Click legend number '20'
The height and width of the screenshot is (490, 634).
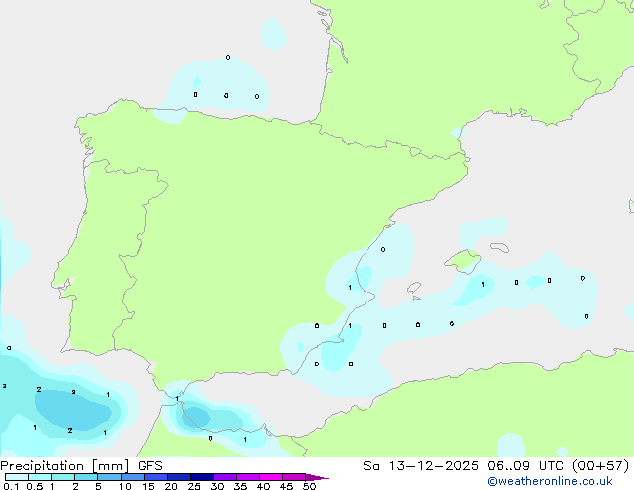pyautogui.click(x=171, y=486)
